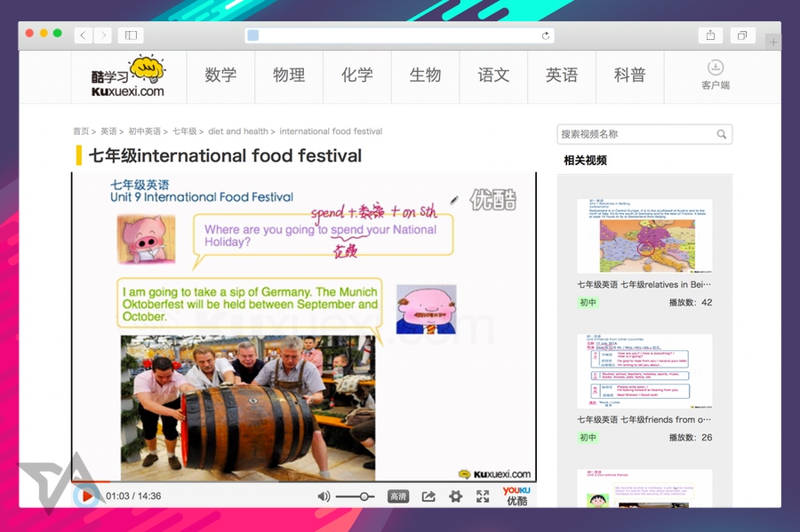
Task: Open the 化学 subject tab
Action: pos(357,75)
